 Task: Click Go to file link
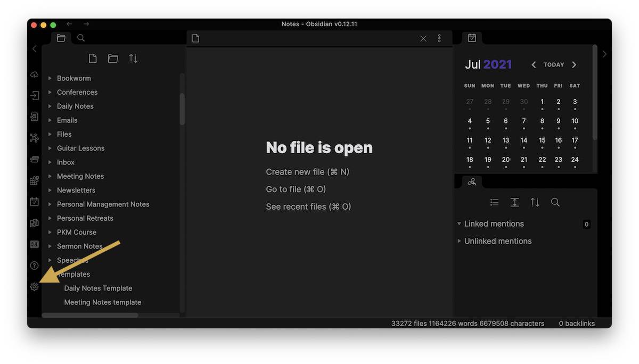click(296, 189)
